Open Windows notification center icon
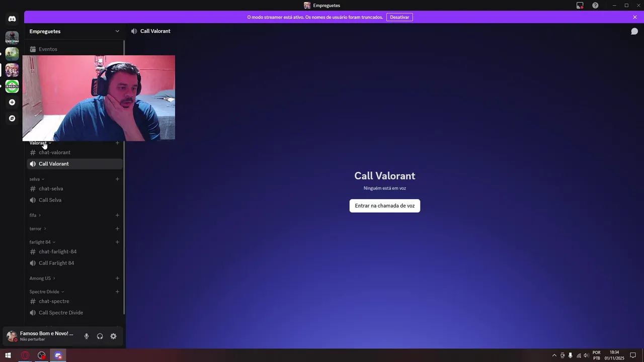644x362 pixels. coord(633,355)
